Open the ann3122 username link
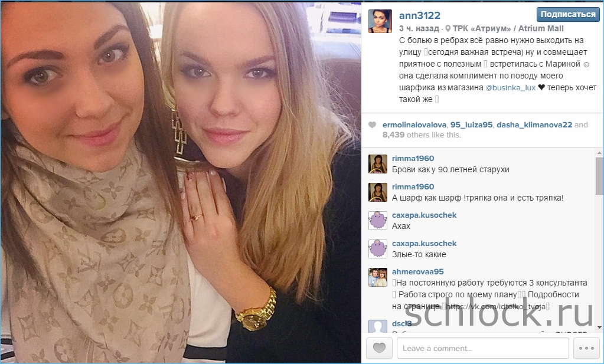Viewport: 604px width, 364px height. pyautogui.click(x=419, y=15)
